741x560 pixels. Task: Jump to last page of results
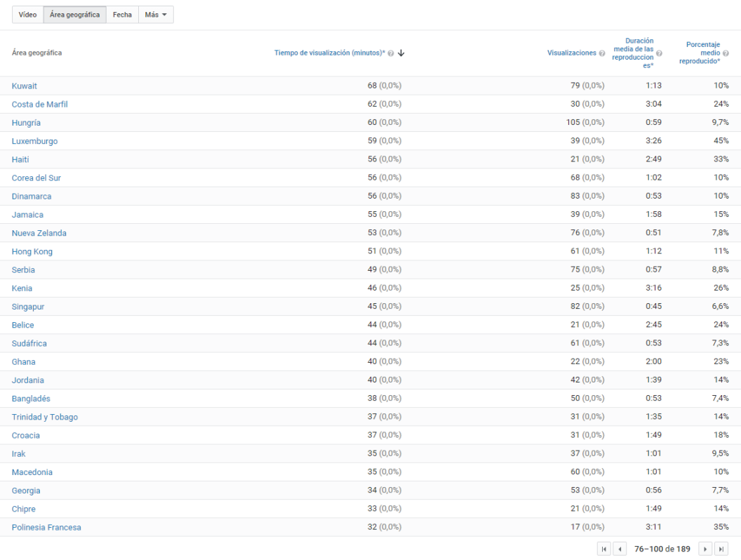point(721,549)
